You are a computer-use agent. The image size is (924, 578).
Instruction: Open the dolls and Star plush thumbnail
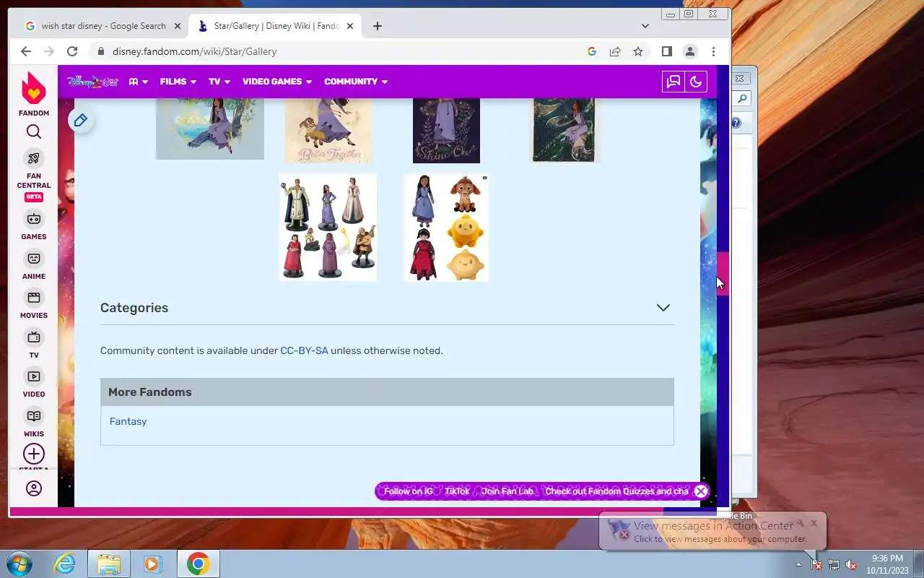(446, 227)
